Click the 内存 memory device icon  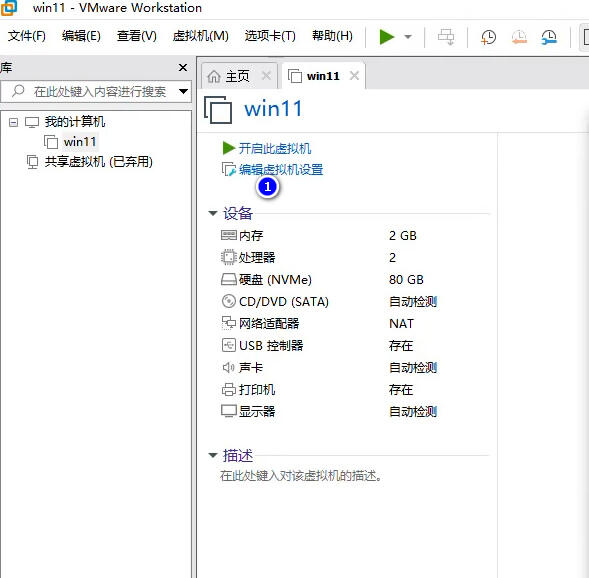(x=228, y=235)
